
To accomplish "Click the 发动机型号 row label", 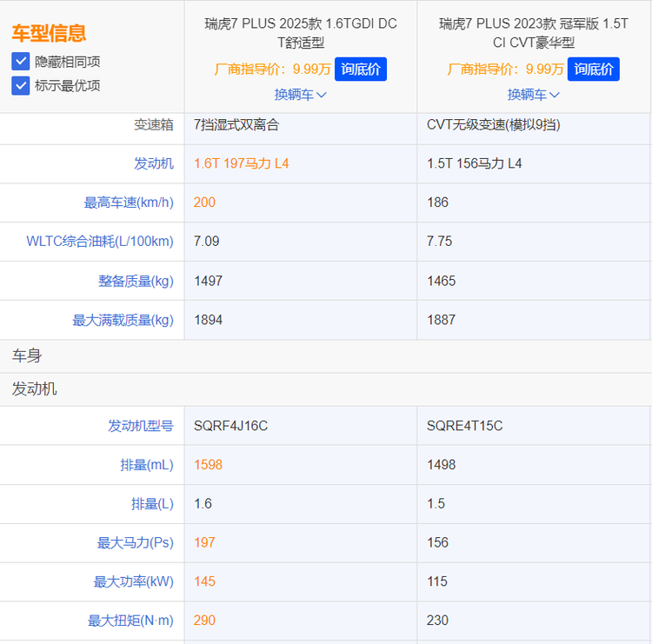I will pyautogui.click(x=141, y=426).
